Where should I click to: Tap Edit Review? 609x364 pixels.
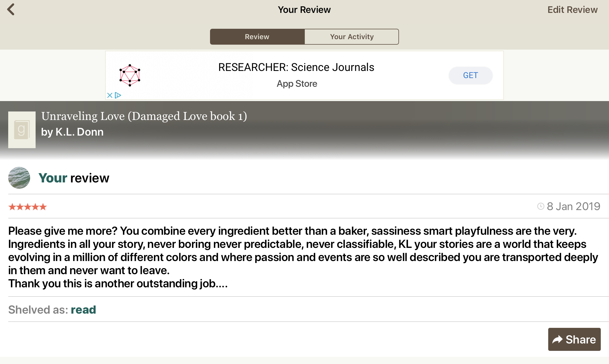tap(572, 10)
